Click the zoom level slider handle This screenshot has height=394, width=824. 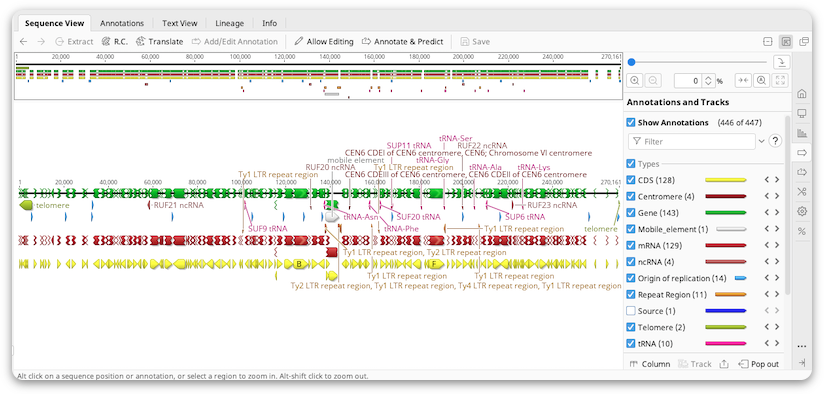[x=631, y=62]
